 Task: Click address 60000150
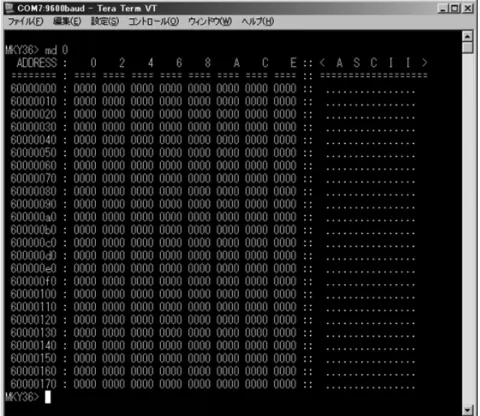point(33,358)
